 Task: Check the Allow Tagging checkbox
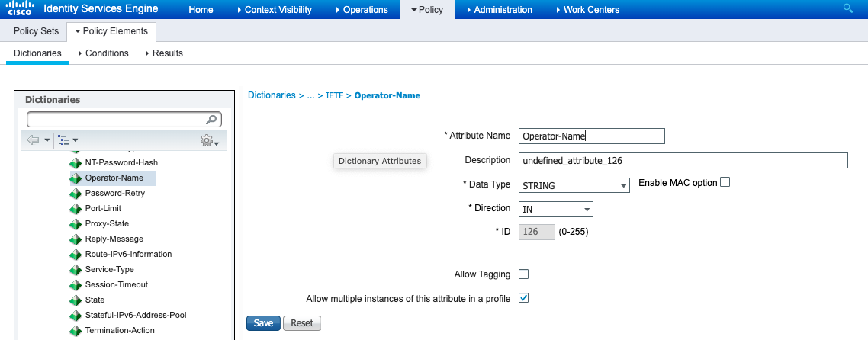pyautogui.click(x=524, y=274)
